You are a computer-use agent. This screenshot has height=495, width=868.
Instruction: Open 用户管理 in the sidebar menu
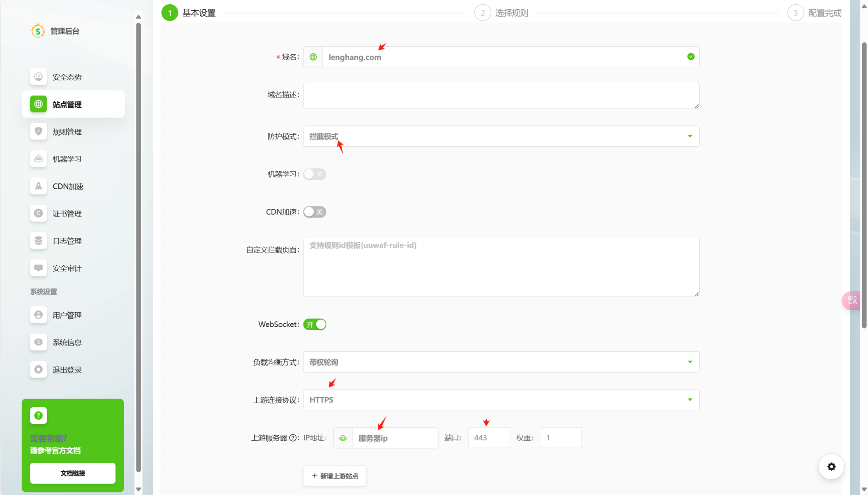coord(67,315)
